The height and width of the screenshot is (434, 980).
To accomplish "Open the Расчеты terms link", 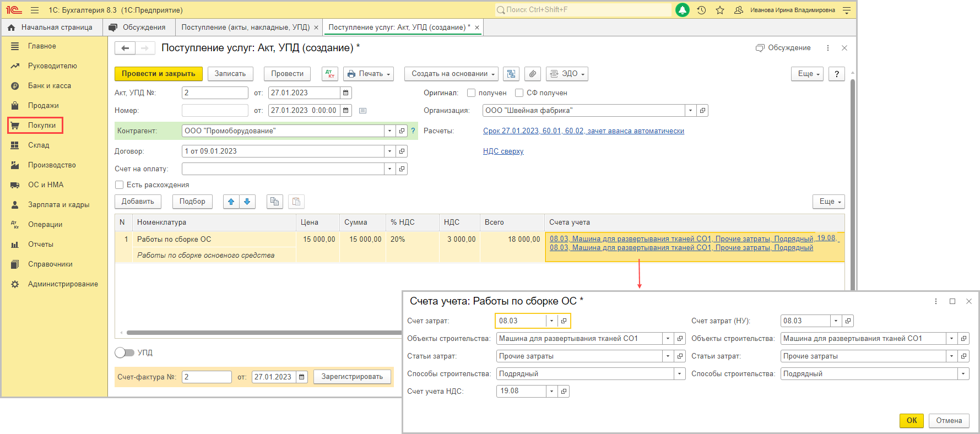I will tap(584, 131).
